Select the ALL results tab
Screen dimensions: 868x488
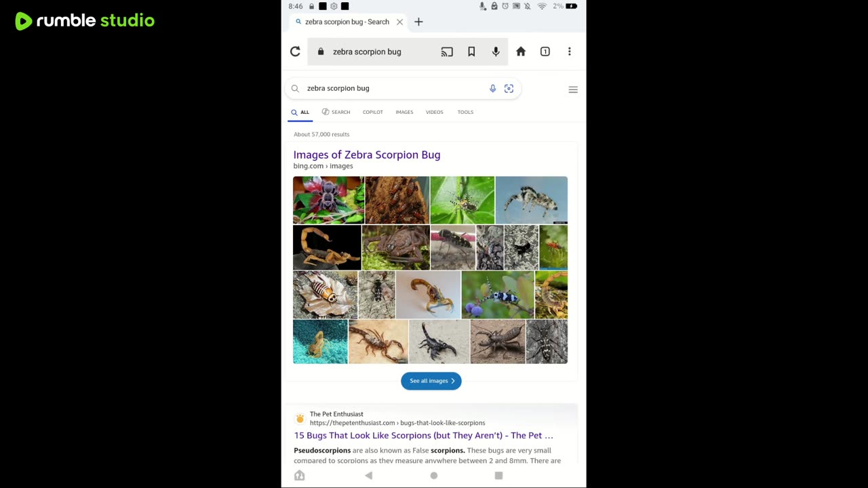pyautogui.click(x=300, y=112)
